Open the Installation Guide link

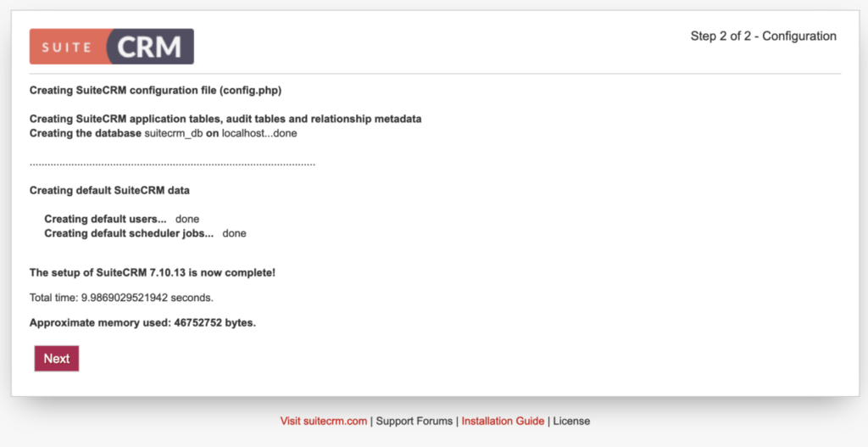(x=503, y=421)
